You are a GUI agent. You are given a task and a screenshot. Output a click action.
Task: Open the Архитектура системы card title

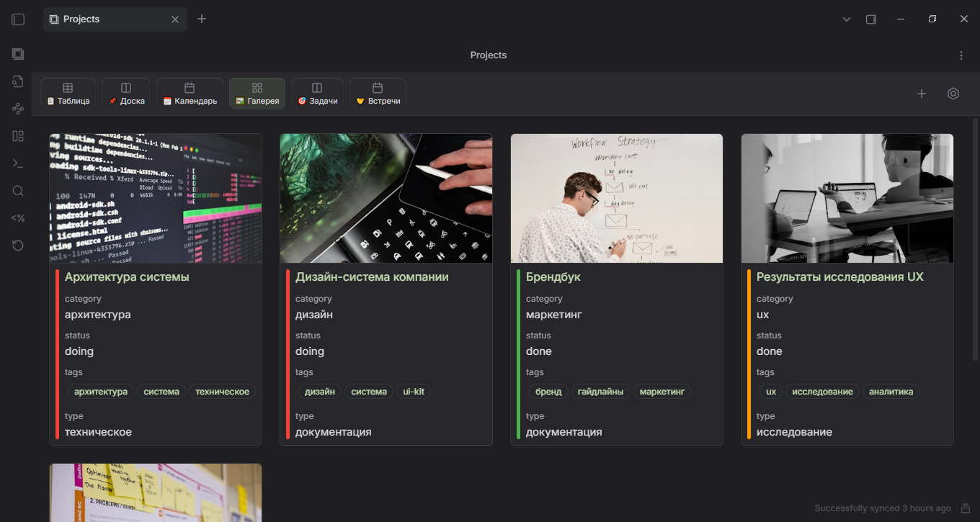point(127,277)
